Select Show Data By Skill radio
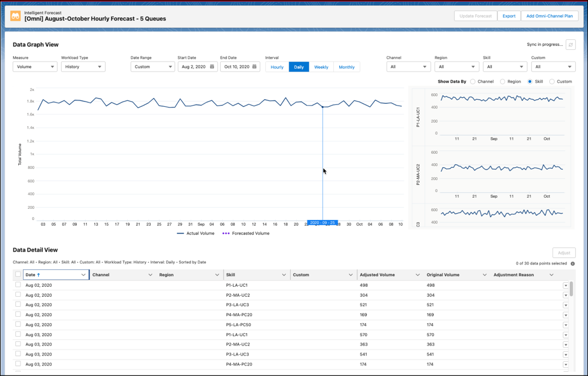The image size is (588, 376). (x=530, y=82)
